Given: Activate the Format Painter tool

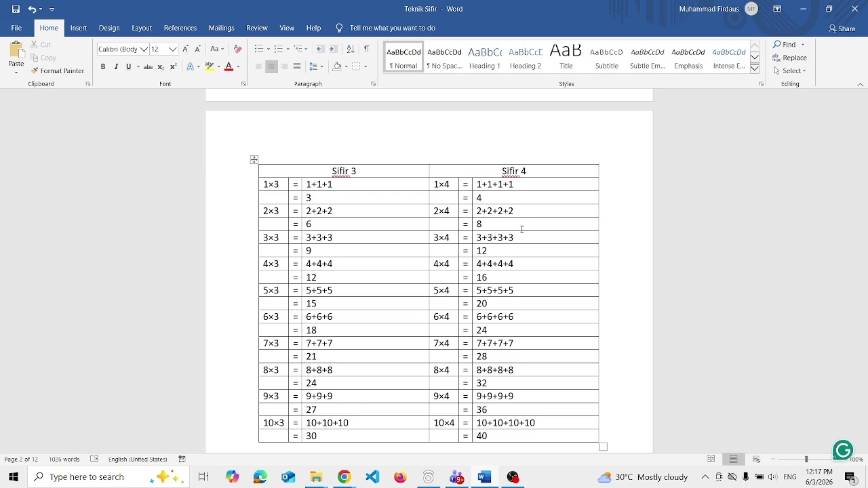Looking at the screenshot, I should (58, 70).
